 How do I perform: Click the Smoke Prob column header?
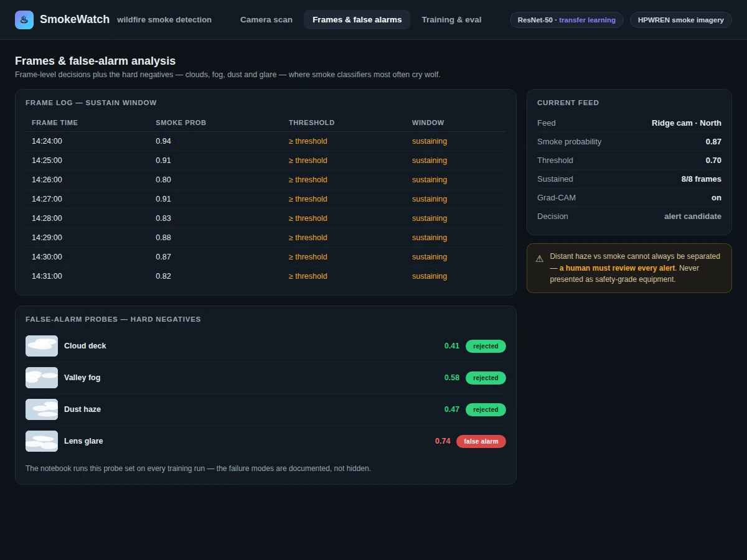click(x=181, y=123)
